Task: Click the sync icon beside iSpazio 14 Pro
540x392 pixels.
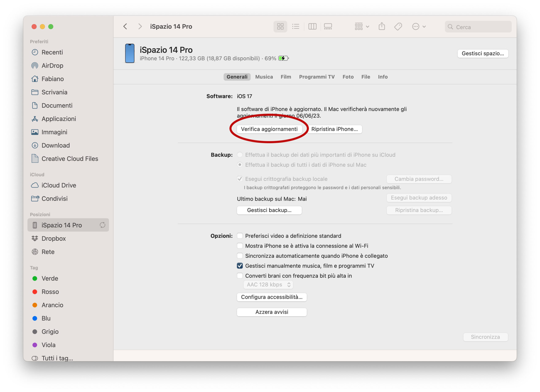Action: tap(102, 225)
